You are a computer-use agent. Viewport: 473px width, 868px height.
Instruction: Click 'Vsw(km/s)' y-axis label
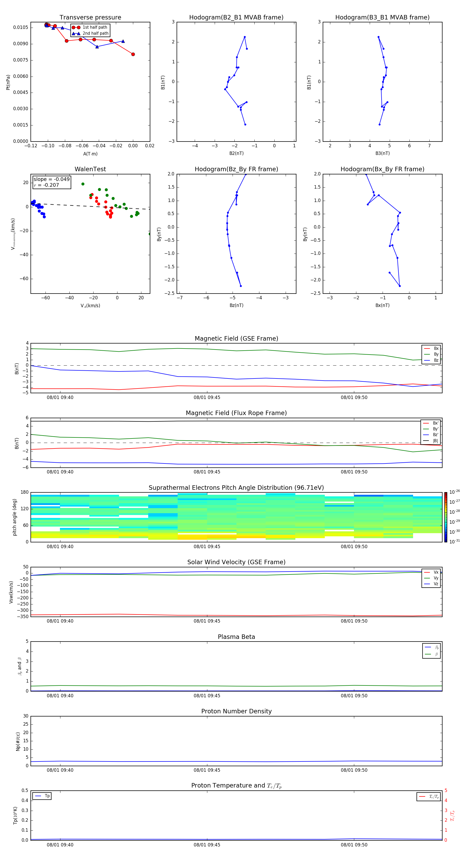click(11, 592)
